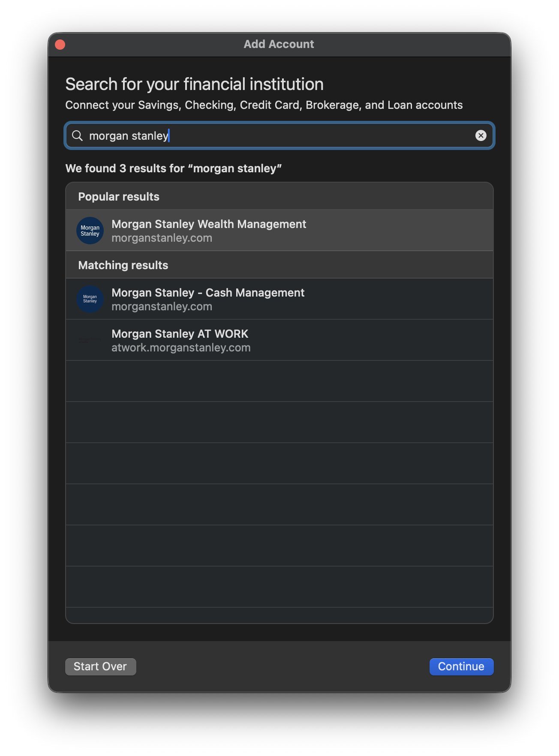The height and width of the screenshot is (756, 559).
Task: Click the magnifying glass search icon
Action: click(x=77, y=136)
